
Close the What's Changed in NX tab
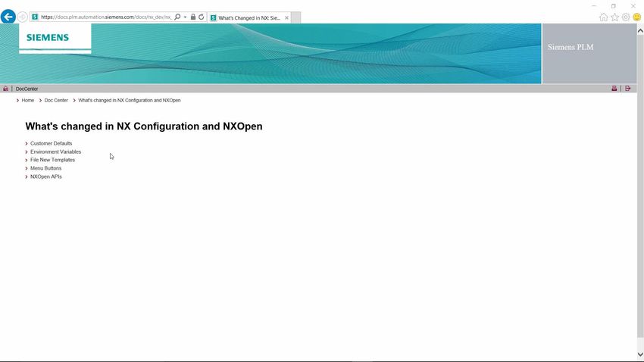[x=286, y=17]
